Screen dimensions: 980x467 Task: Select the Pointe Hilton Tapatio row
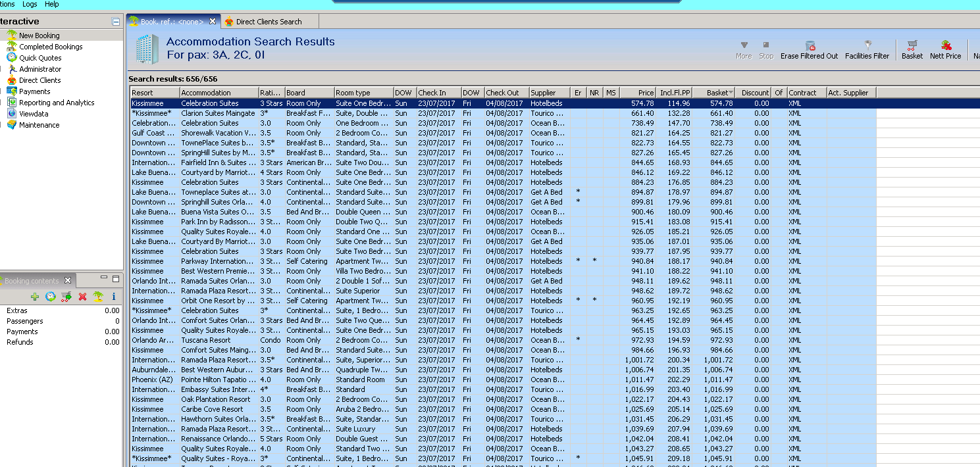point(503,380)
